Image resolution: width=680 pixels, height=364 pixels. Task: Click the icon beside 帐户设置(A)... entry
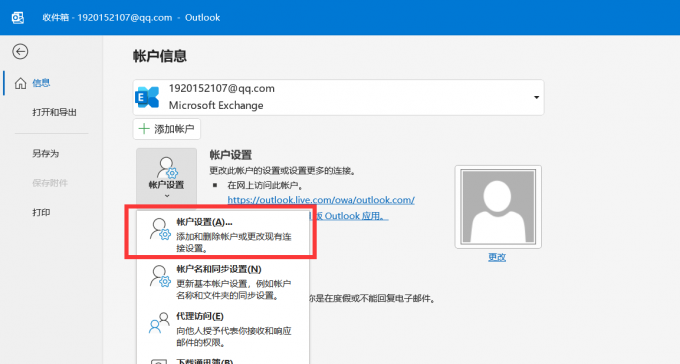coord(160,229)
